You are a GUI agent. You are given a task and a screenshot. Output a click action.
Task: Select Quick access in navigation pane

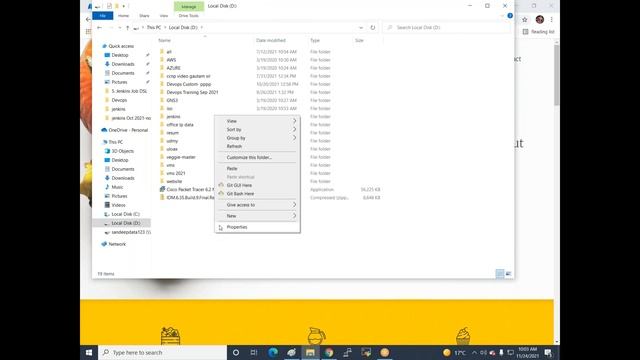(x=121, y=46)
